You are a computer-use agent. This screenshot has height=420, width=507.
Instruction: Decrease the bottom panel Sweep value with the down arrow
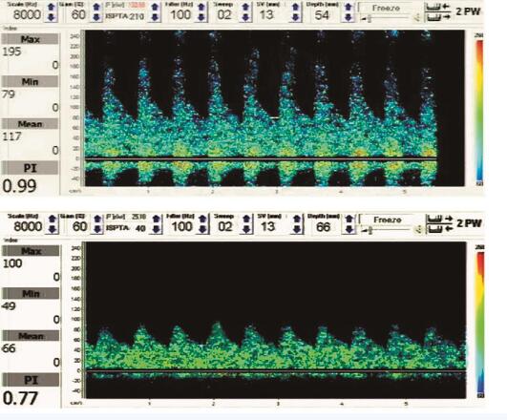pyautogui.click(x=246, y=229)
